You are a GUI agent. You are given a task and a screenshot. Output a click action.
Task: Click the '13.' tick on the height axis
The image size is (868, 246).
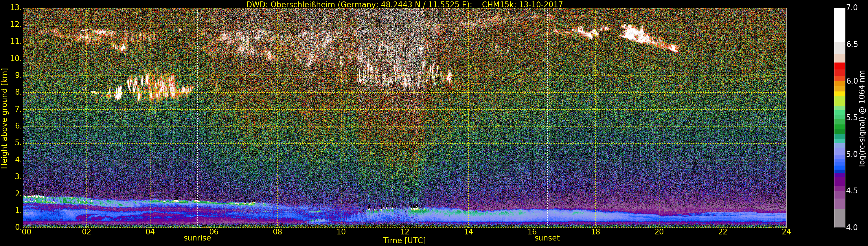point(16,8)
